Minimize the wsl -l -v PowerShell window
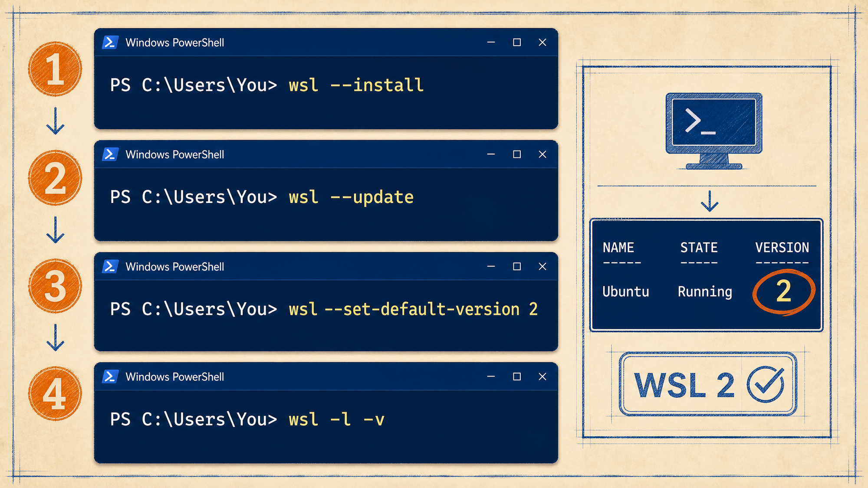Viewport: 868px width, 488px height. (x=491, y=377)
